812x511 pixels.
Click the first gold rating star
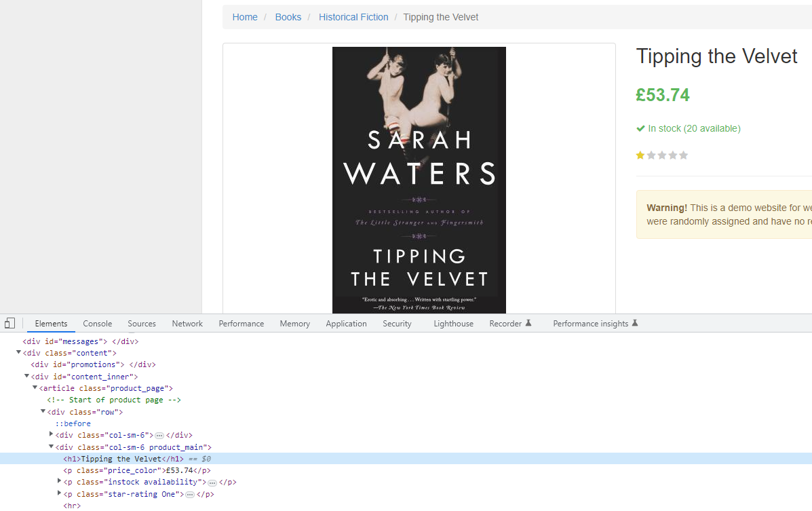click(640, 155)
